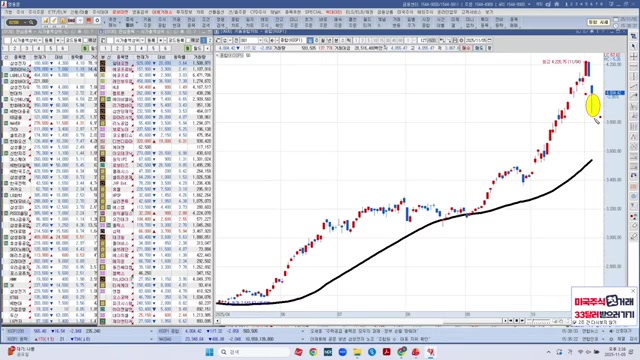Click the 미국주식 첫거래 33달러 받으러가기 ad banner
The height and width of the screenshot is (360, 640).
604,308
